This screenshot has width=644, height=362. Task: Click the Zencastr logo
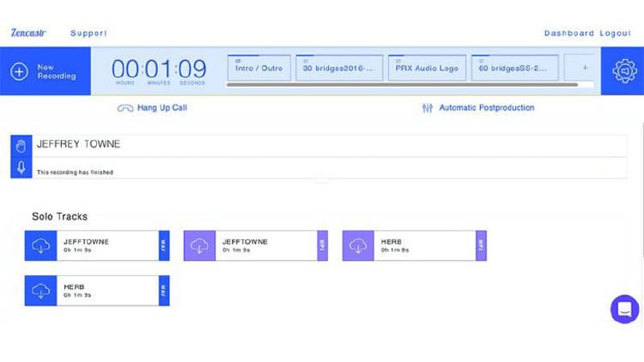pyautogui.click(x=27, y=33)
